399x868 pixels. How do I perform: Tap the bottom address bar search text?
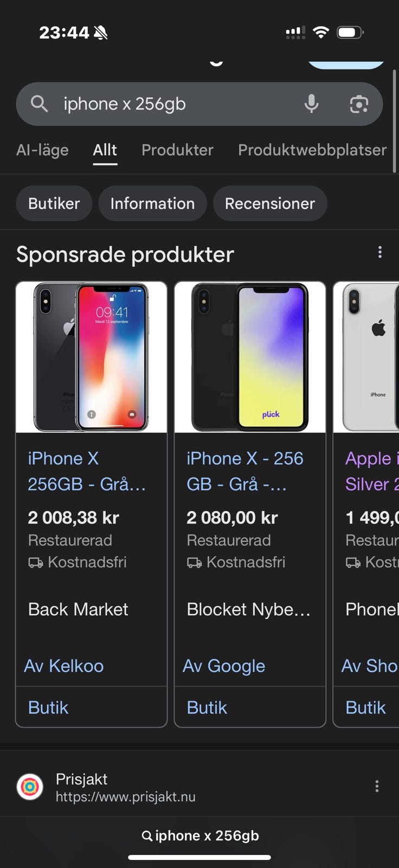tap(200, 835)
